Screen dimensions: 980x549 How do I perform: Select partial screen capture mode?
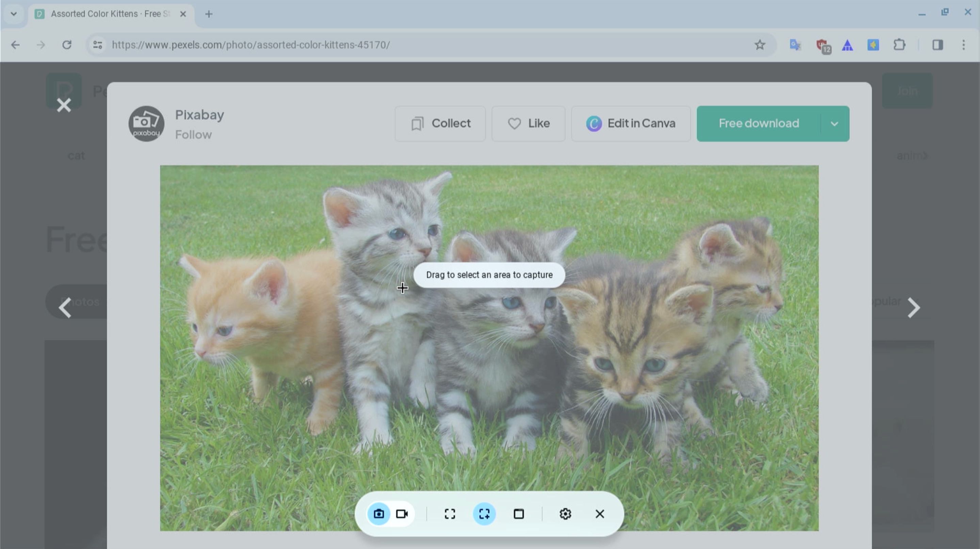[485, 514]
